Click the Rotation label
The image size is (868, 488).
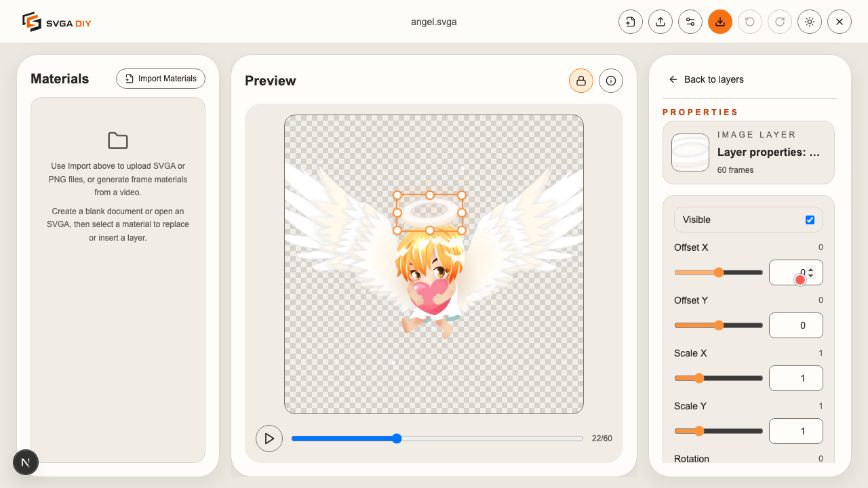click(x=692, y=459)
